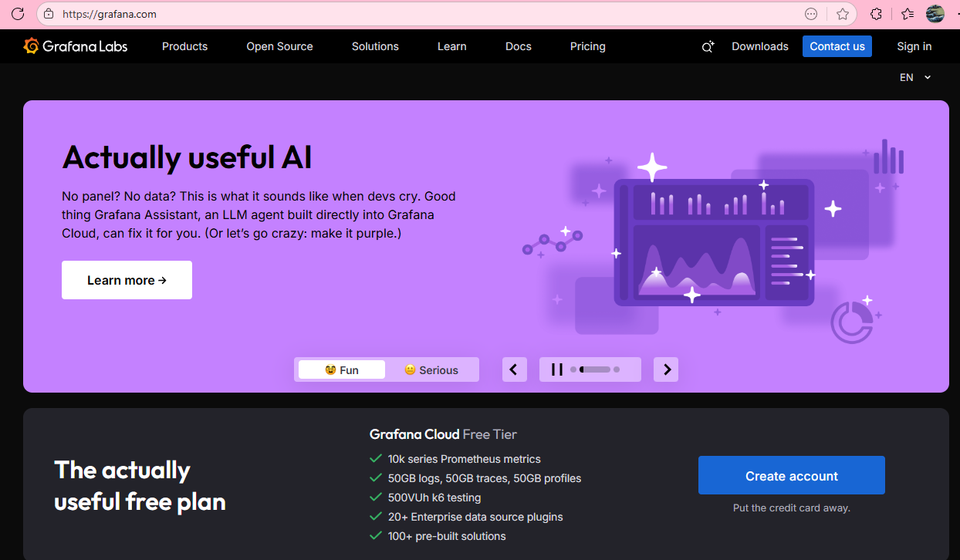This screenshot has height=560, width=960.
Task: Click the Create account button
Action: tap(792, 475)
